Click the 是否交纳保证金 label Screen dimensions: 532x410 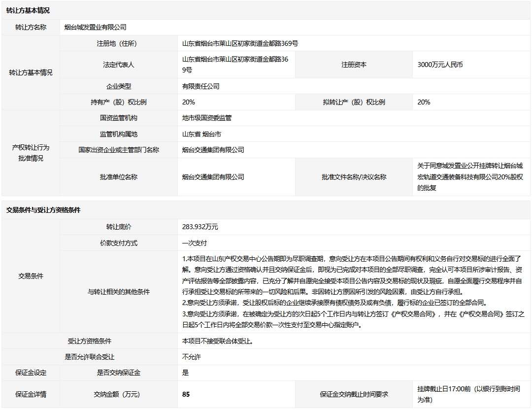pos(119,373)
